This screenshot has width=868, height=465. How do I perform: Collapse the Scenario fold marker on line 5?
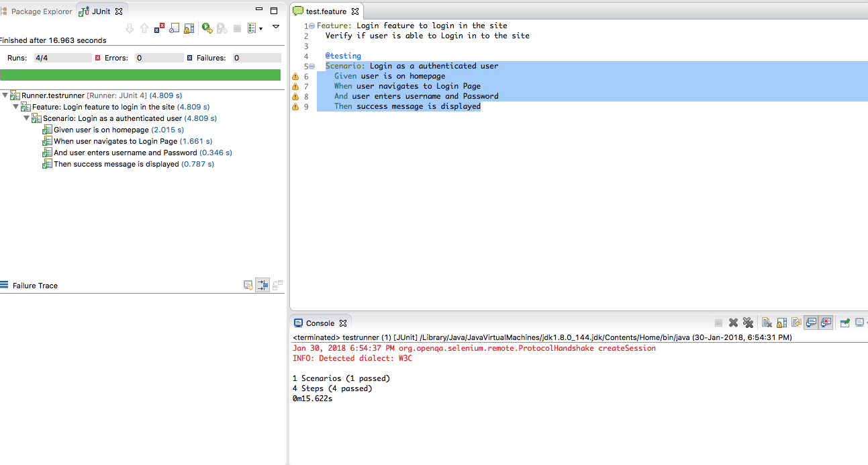pos(311,66)
